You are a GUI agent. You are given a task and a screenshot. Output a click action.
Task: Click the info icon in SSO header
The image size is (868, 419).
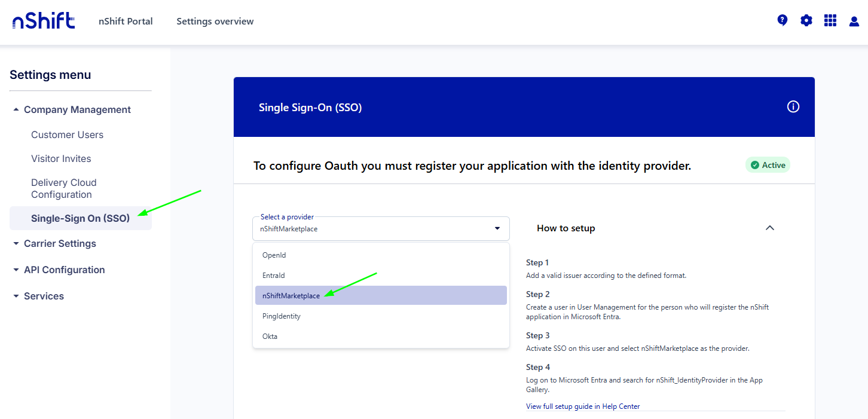(x=793, y=106)
